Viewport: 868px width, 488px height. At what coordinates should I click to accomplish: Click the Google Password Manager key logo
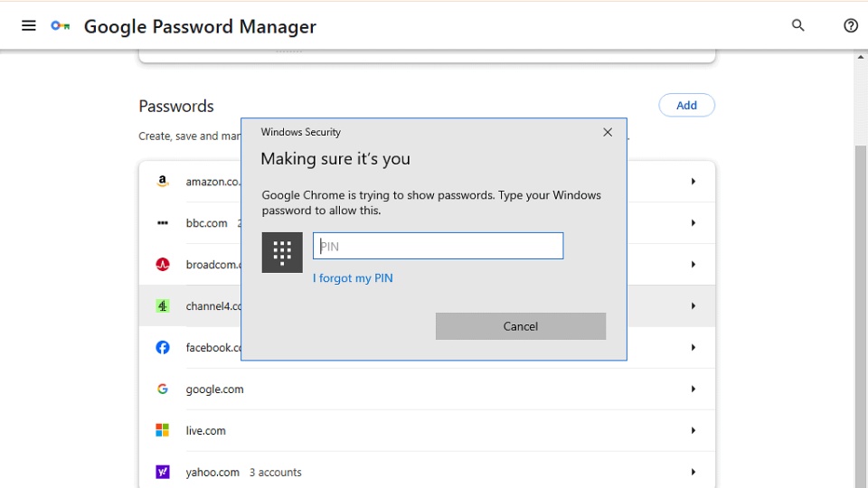[61, 25]
